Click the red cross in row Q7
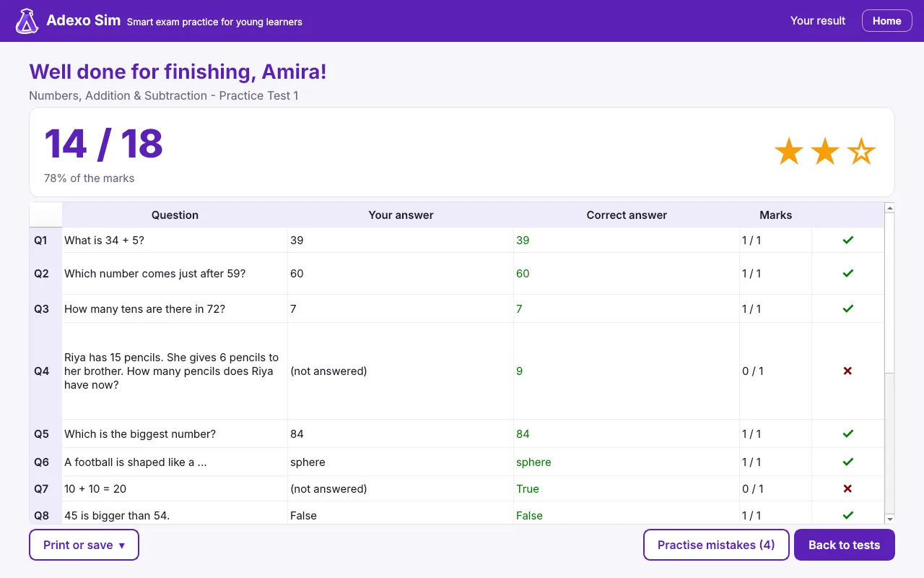 click(848, 488)
